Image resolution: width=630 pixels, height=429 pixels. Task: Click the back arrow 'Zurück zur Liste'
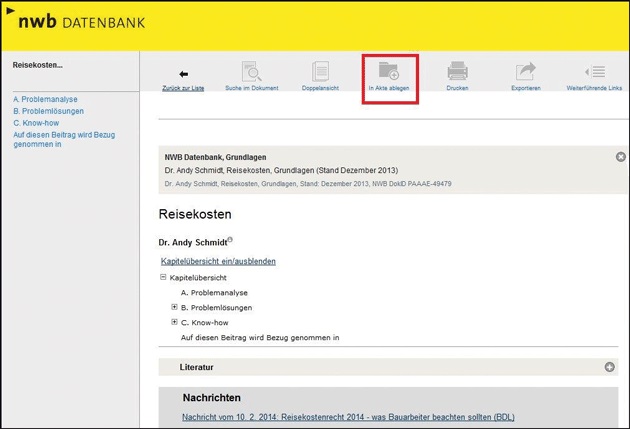(x=183, y=74)
